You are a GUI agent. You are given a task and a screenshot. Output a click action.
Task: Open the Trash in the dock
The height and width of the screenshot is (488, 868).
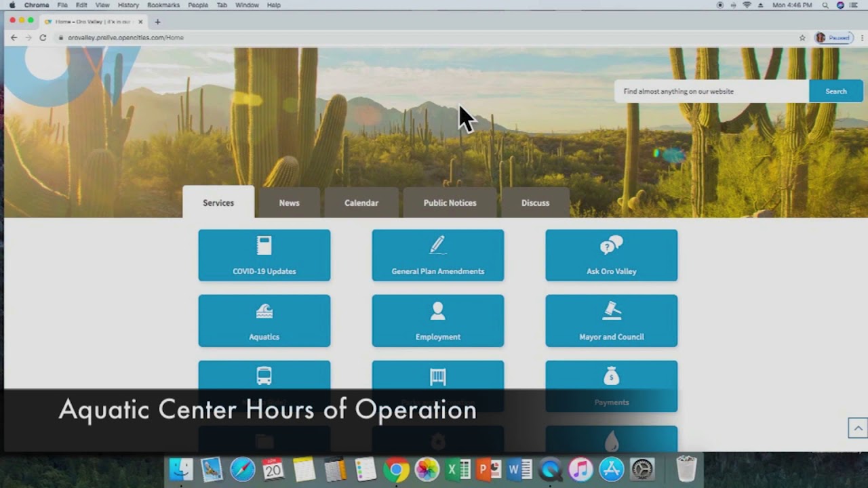[686, 469]
